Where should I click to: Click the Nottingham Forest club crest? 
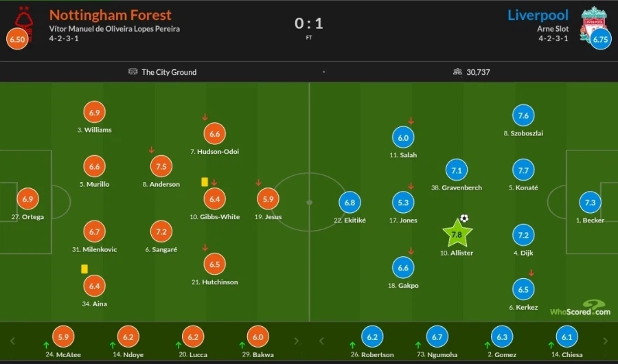click(x=25, y=17)
